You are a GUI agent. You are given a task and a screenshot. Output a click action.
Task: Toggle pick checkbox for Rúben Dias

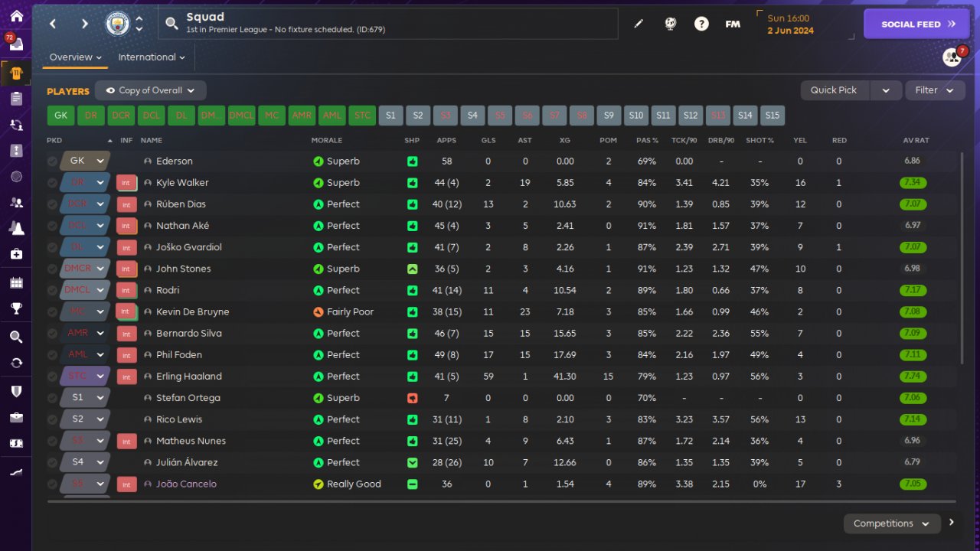click(52, 204)
